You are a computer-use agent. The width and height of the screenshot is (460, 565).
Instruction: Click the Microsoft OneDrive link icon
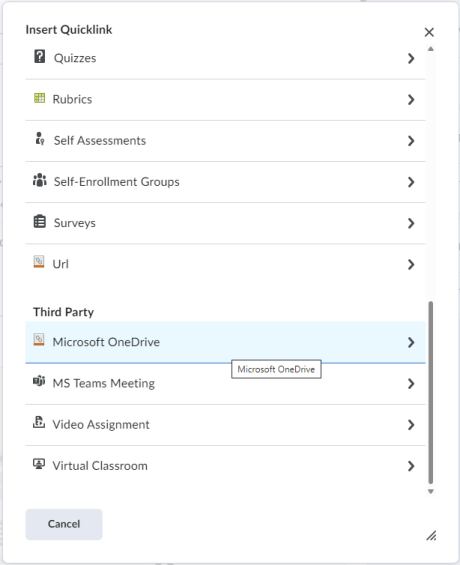pyautogui.click(x=39, y=340)
